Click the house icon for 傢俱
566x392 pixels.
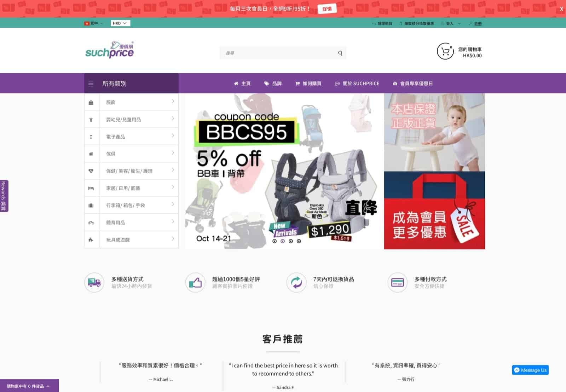click(x=91, y=154)
